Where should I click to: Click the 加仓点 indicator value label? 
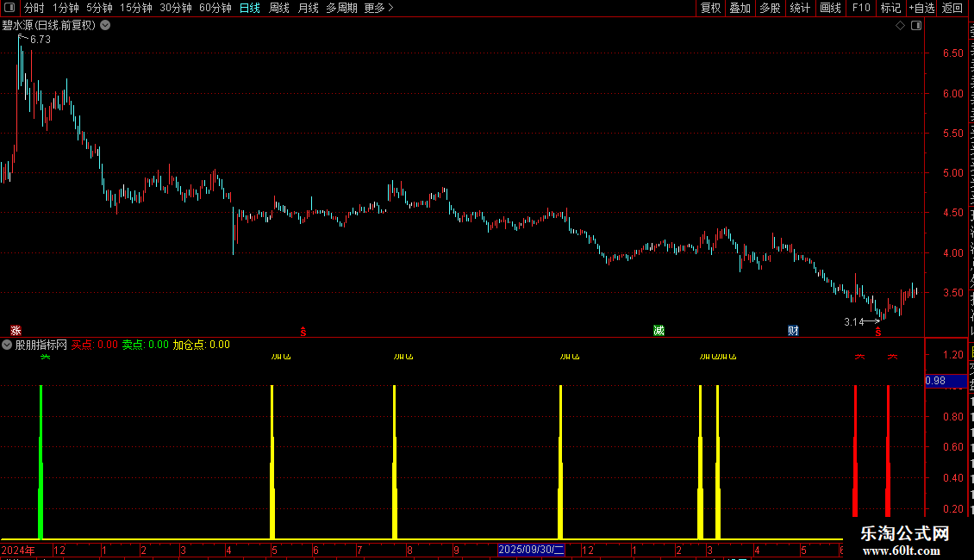[x=201, y=345]
